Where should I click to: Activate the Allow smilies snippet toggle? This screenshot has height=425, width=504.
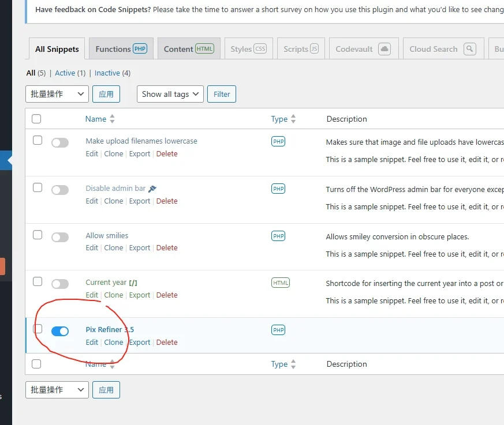point(60,237)
